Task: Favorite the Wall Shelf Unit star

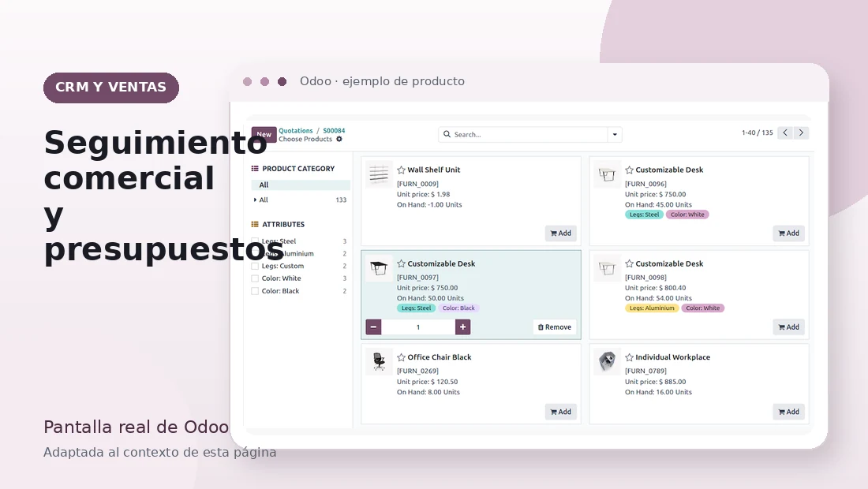Action: pyautogui.click(x=402, y=170)
